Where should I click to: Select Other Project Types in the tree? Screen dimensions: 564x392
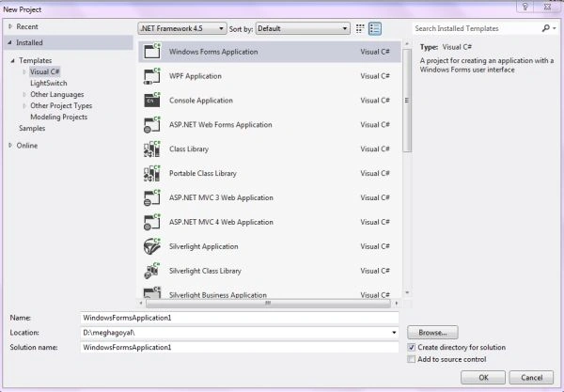coord(61,105)
